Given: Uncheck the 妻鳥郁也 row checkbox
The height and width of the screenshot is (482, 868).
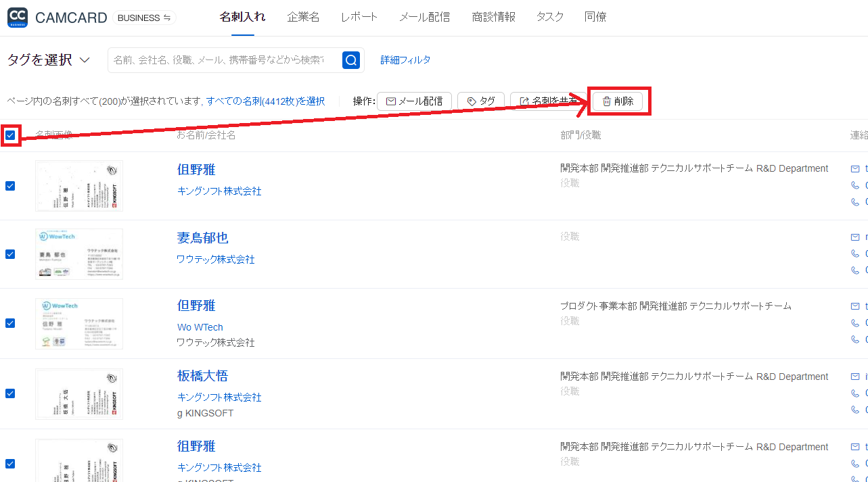Looking at the screenshot, I should [10, 254].
